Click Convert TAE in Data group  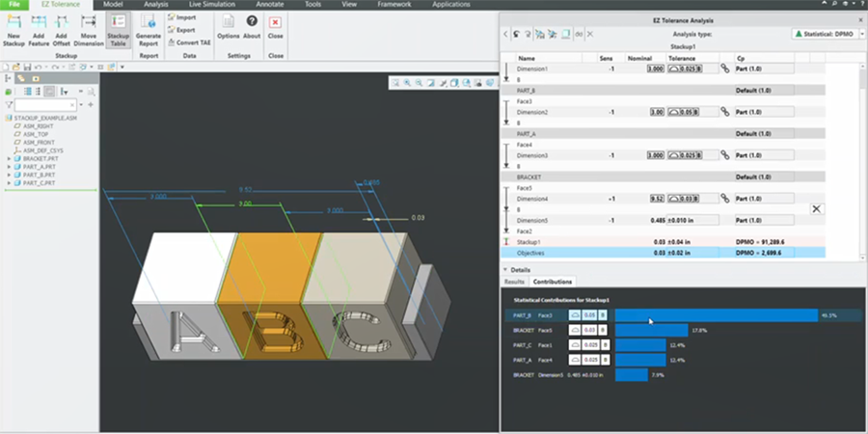coord(187,42)
